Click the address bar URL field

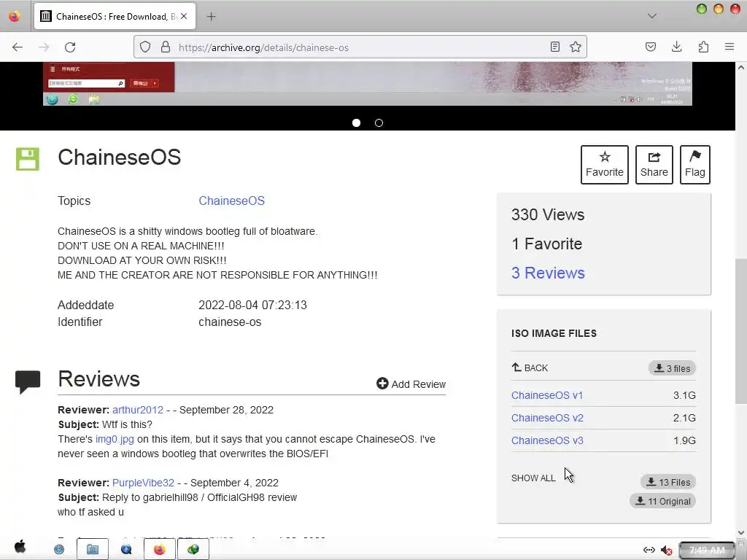click(x=360, y=47)
